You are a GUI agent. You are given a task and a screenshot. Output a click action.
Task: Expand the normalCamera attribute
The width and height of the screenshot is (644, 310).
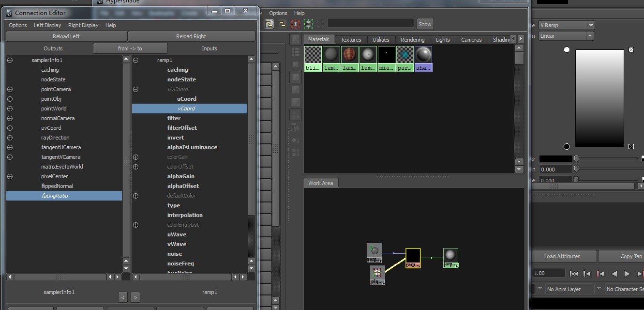tap(10, 118)
